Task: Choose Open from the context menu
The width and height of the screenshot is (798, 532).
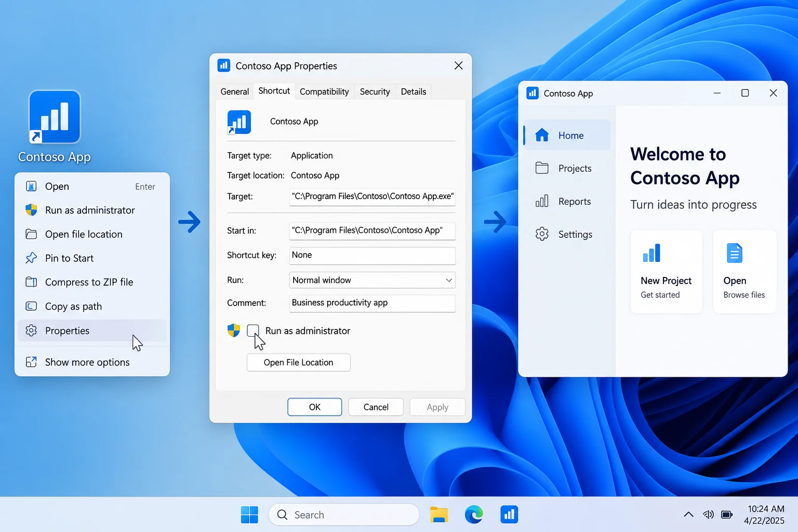Action: [x=92, y=187]
